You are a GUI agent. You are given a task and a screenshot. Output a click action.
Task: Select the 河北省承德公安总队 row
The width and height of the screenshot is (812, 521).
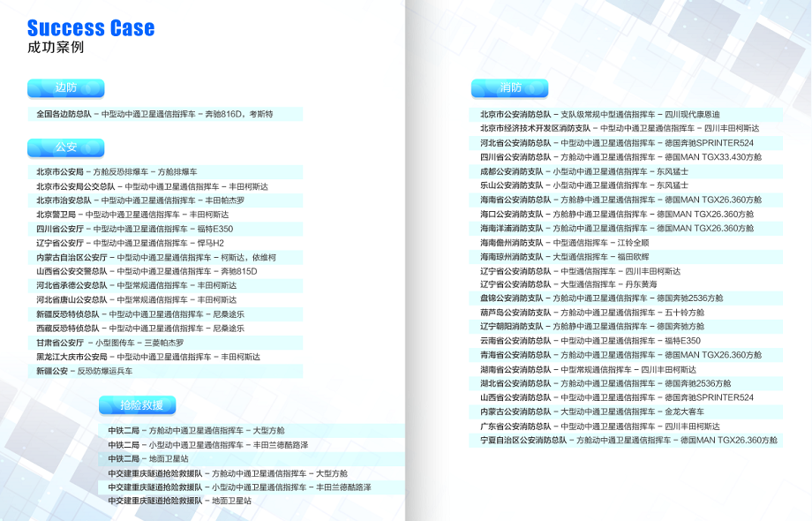click(x=165, y=285)
